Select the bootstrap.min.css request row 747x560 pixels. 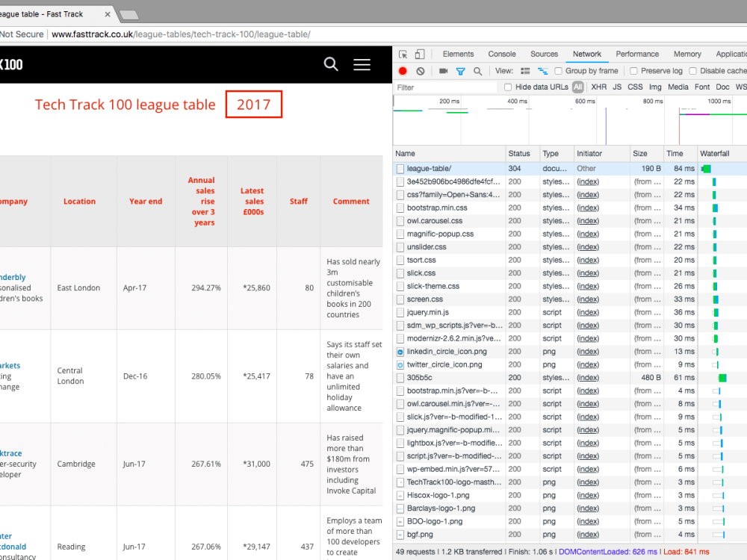(570, 208)
